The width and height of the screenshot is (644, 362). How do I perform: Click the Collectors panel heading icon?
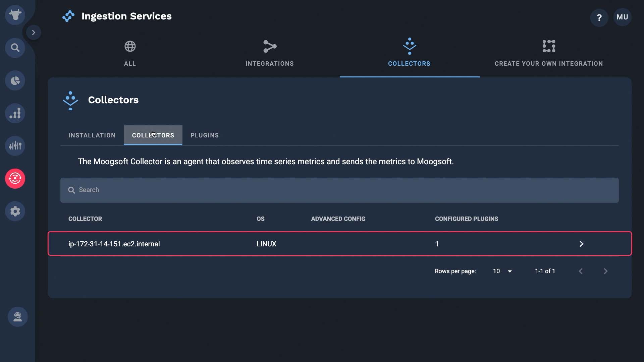(x=70, y=101)
